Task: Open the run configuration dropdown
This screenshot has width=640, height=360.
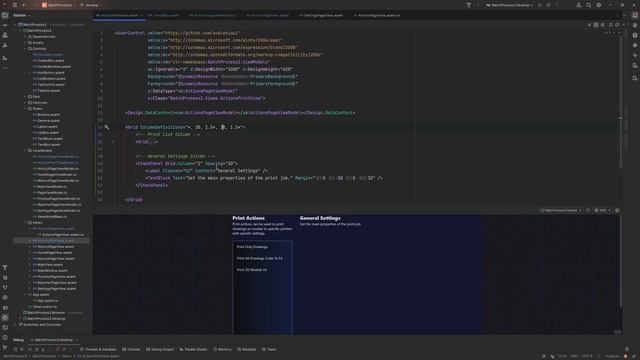Action: pos(509,5)
